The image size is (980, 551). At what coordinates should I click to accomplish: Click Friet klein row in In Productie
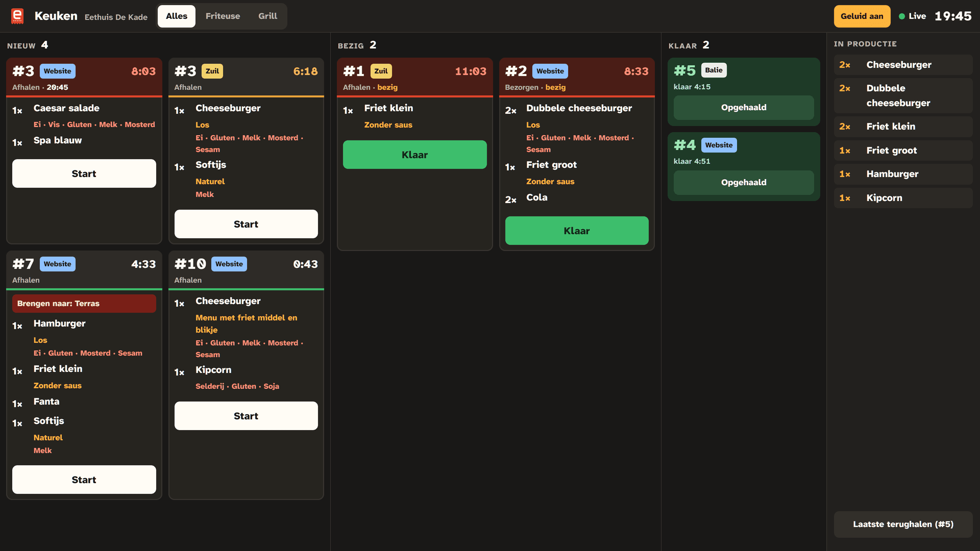(x=903, y=127)
